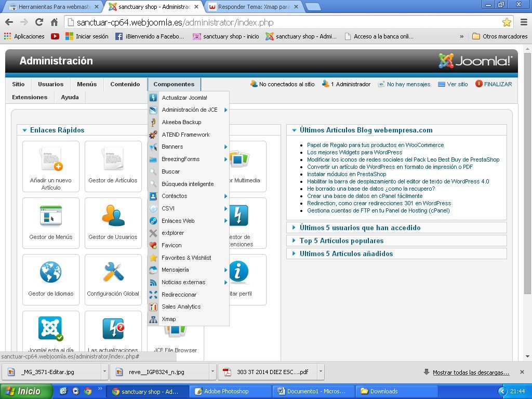This screenshot has width=532, height=399.
Task: Expand Últimos 5 usuarios que han accedido
Action: pyautogui.click(x=294, y=228)
